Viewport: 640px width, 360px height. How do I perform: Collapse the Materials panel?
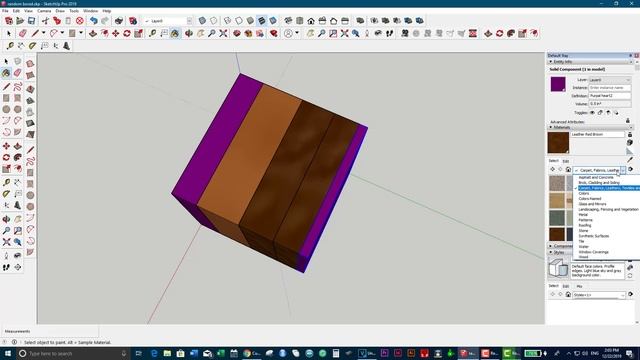[x=551, y=127]
